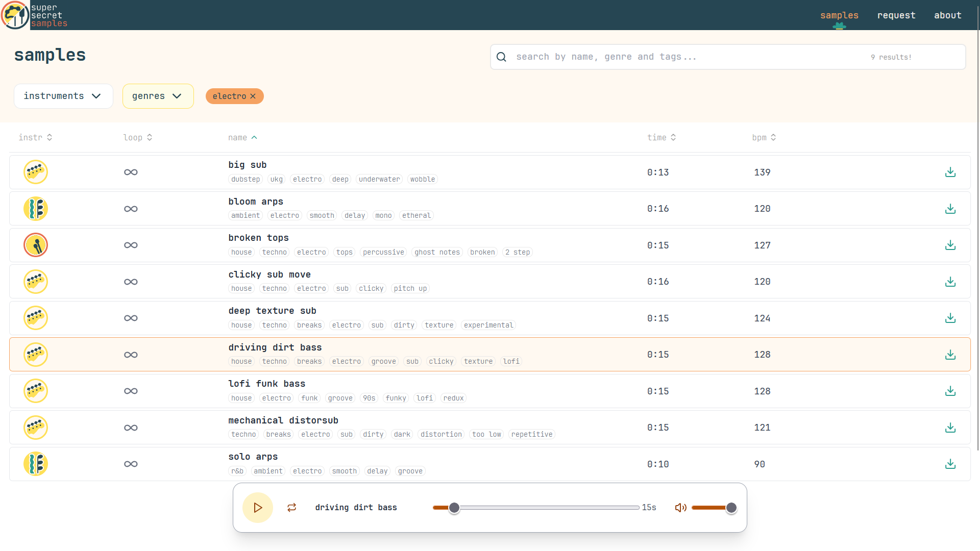980x551 pixels.
Task: Toggle the repeat loop button in player
Action: (292, 508)
